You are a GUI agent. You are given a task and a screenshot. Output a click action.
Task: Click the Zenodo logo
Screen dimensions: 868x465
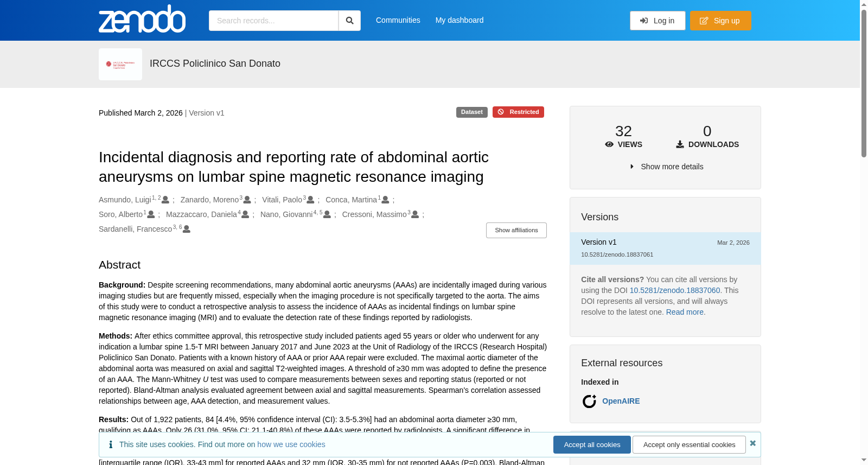tap(142, 19)
